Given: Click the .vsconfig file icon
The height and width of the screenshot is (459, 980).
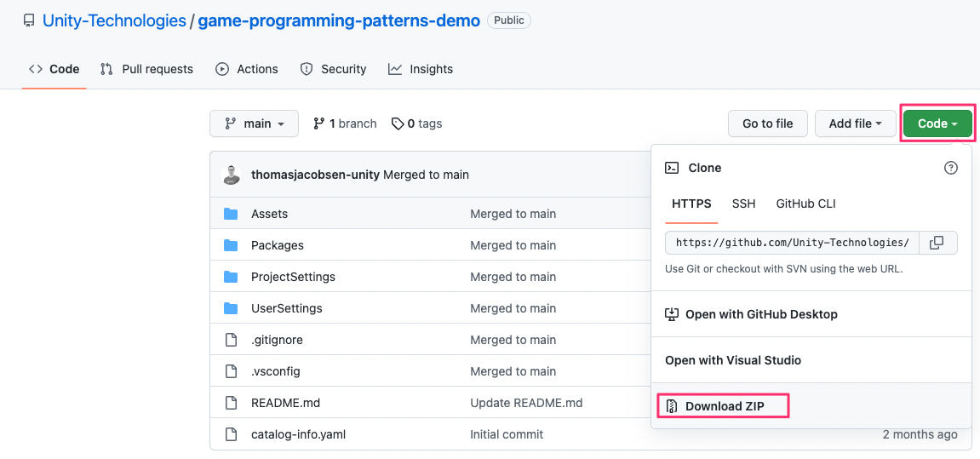Looking at the screenshot, I should coord(232,371).
